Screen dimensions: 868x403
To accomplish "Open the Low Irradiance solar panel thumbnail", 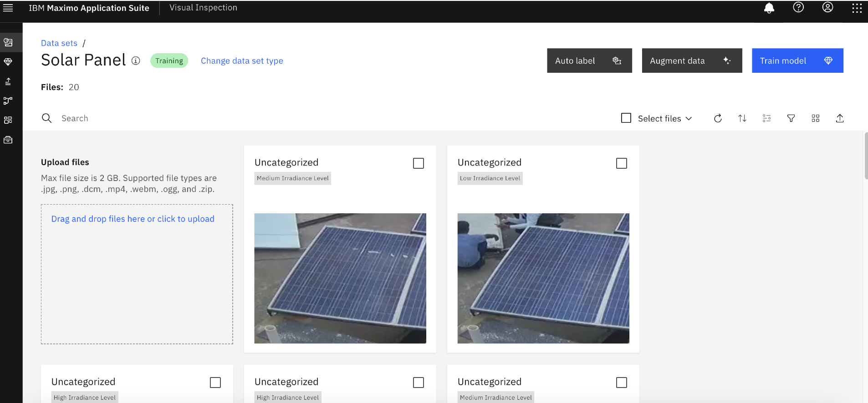I will [543, 278].
